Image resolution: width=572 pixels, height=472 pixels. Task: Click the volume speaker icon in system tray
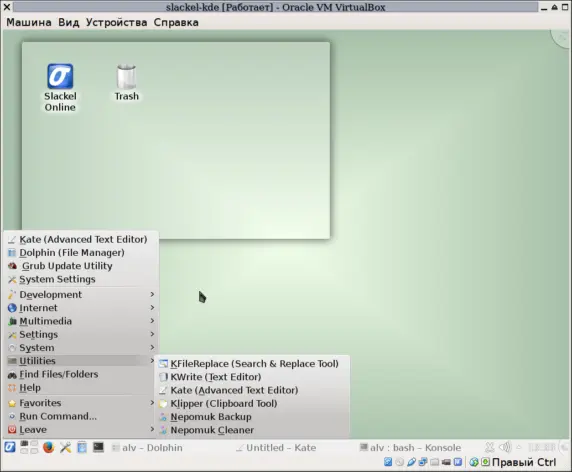coord(505,447)
